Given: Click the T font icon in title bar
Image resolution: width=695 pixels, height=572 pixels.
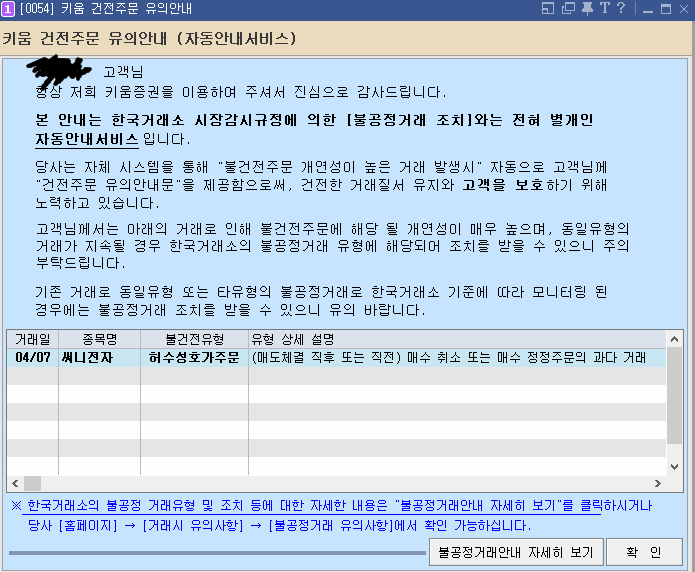Looking at the screenshot, I should pos(604,9).
